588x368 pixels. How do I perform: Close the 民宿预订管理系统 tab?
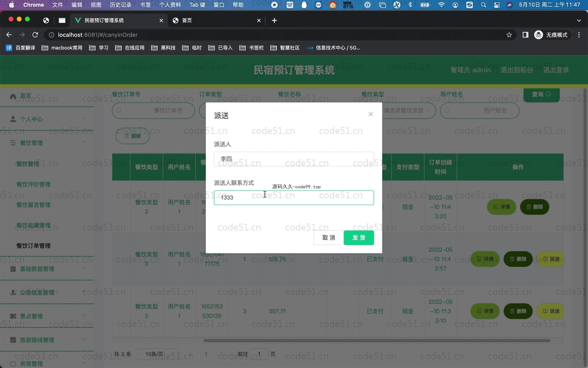pos(161,20)
